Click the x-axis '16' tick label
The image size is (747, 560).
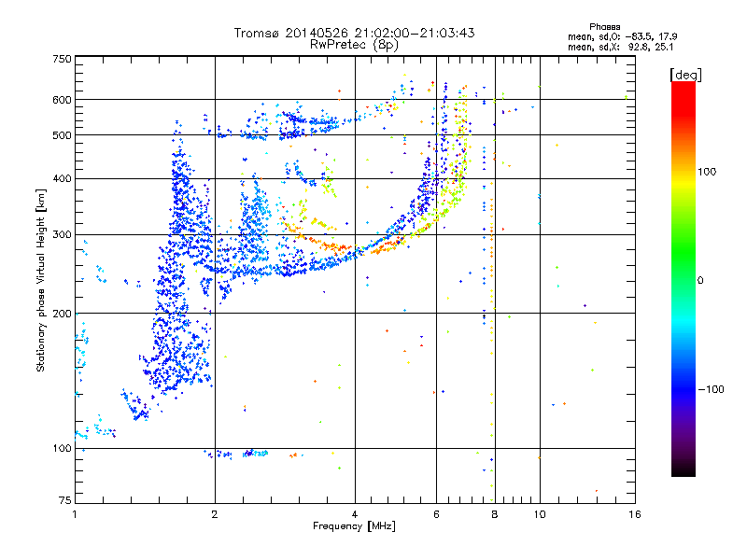click(635, 514)
